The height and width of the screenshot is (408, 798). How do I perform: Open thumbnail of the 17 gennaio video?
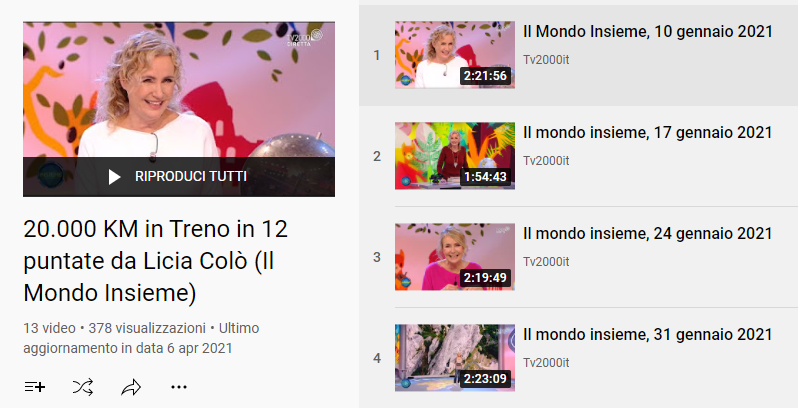tap(454, 156)
